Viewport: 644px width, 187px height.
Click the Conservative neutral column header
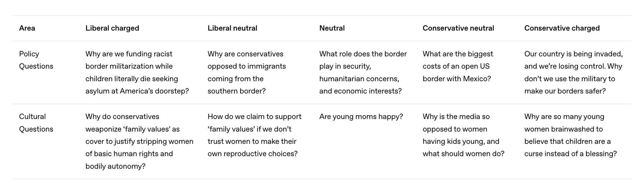point(458,28)
